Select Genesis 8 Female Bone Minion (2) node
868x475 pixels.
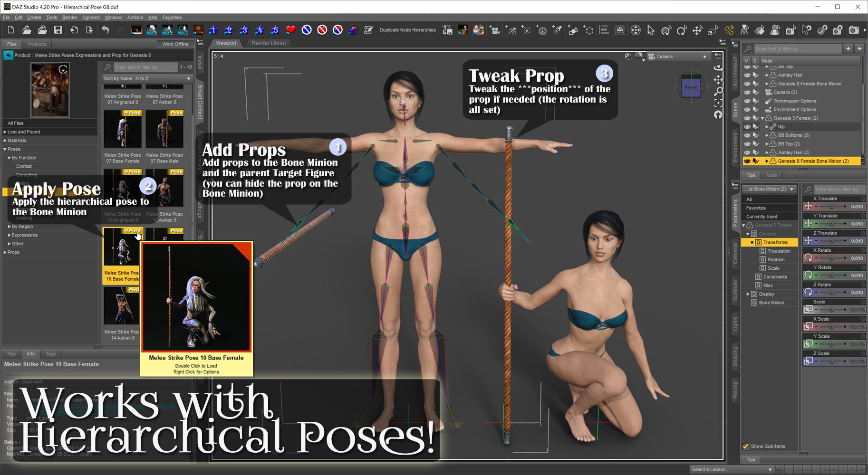tap(813, 161)
